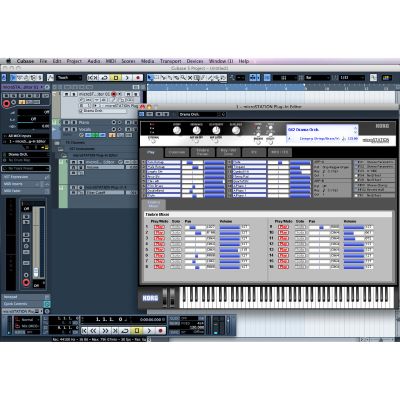Image resolution: width=400 pixels, height=400 pixels.
Task: Turn the fourth microSTATION knob
Action: pos(236,130)
